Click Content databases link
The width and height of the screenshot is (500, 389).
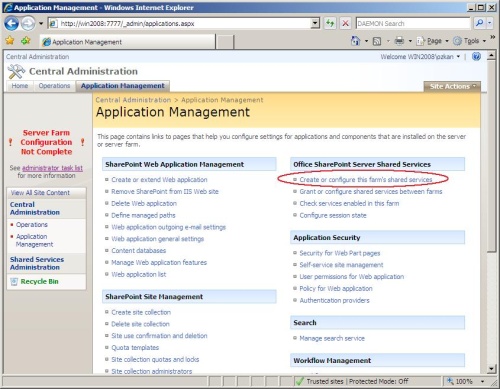click(x=138, y=251)
